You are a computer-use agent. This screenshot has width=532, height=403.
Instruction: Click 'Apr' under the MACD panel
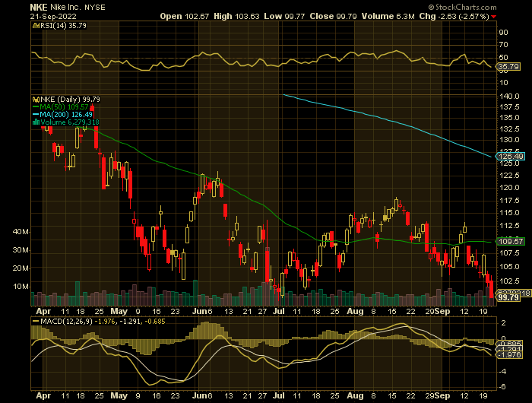click(43, 396)
